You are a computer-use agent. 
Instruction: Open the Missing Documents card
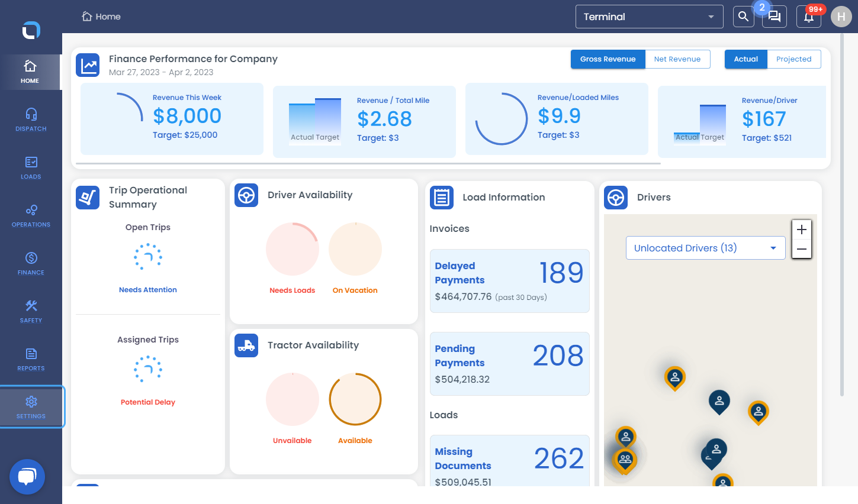pos(510,461)
